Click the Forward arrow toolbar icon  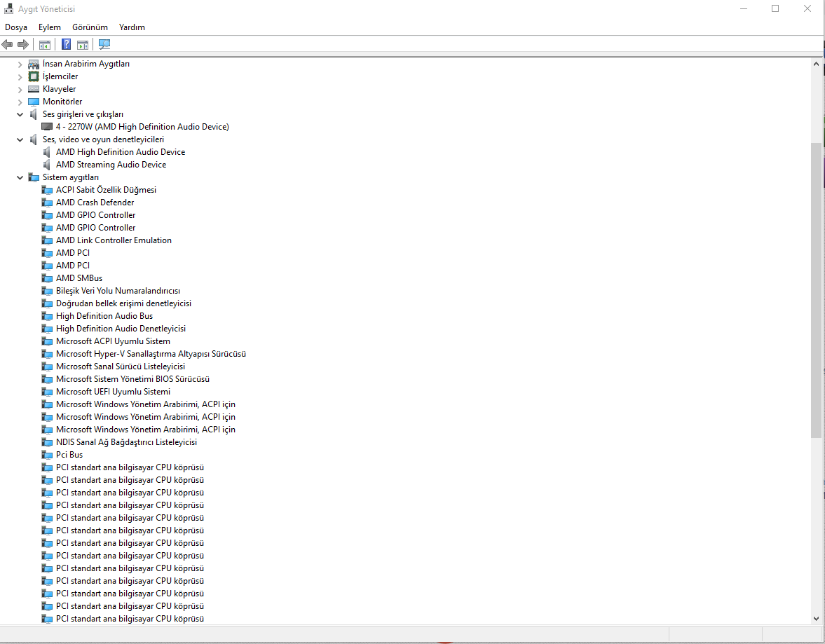[x=23, y=44]
